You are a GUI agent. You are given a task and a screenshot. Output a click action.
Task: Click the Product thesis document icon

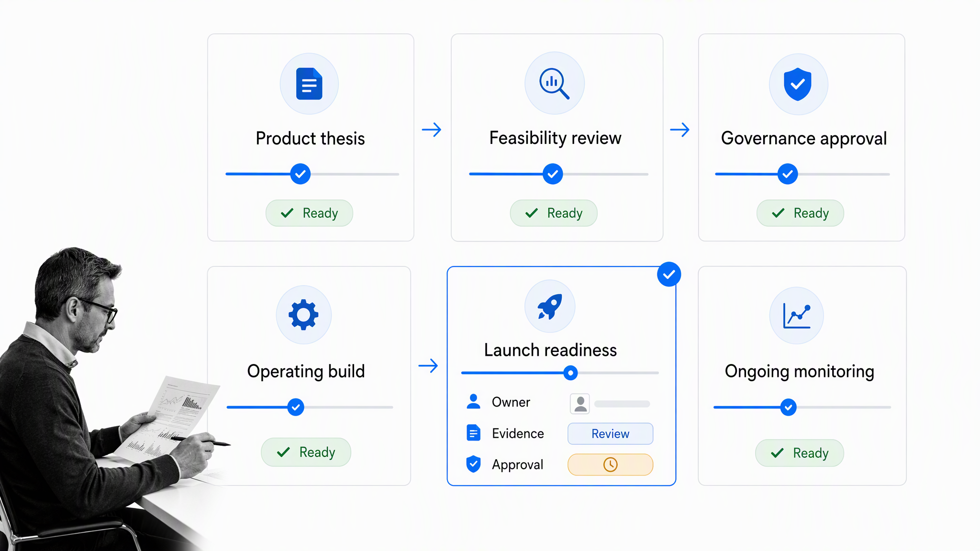pyautogui.click(x=309, y=84)
